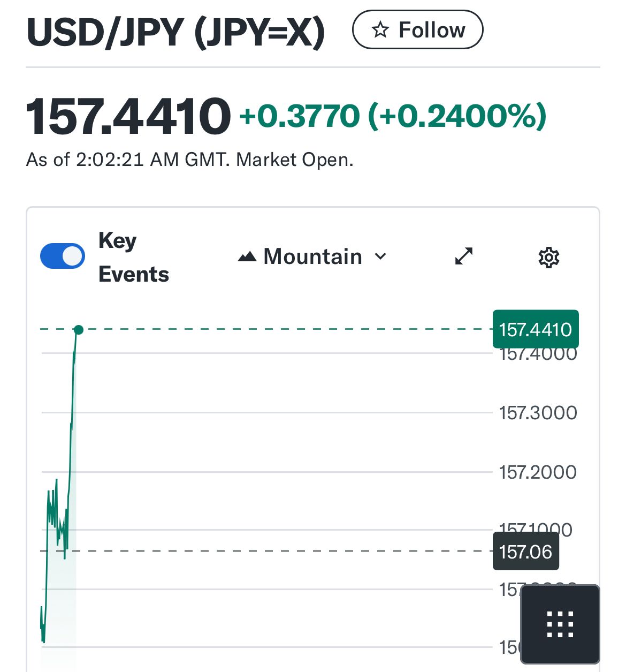Click the 157.2000 axis label
This screenshot has width=626, height=672.
point(538,472)
